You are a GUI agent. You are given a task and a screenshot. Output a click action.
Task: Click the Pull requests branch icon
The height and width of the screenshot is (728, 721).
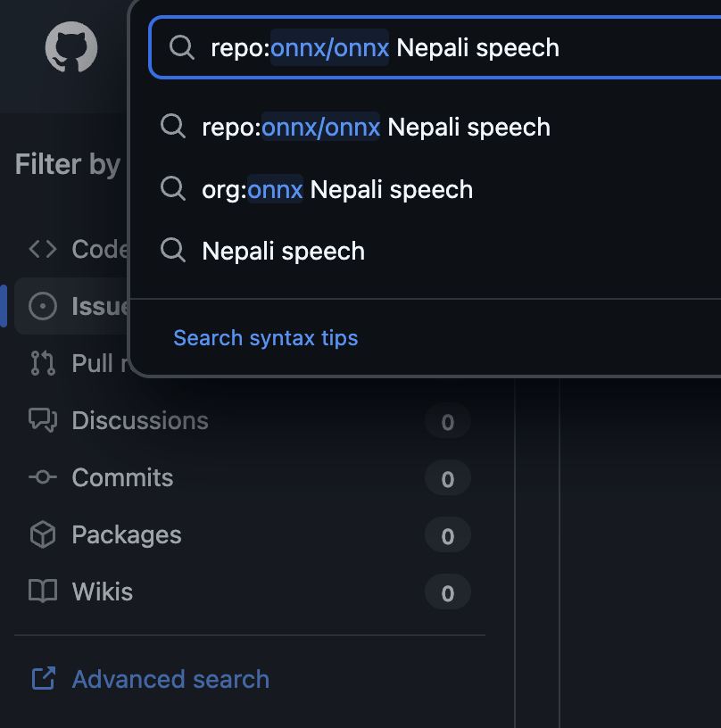pos(43,363)
